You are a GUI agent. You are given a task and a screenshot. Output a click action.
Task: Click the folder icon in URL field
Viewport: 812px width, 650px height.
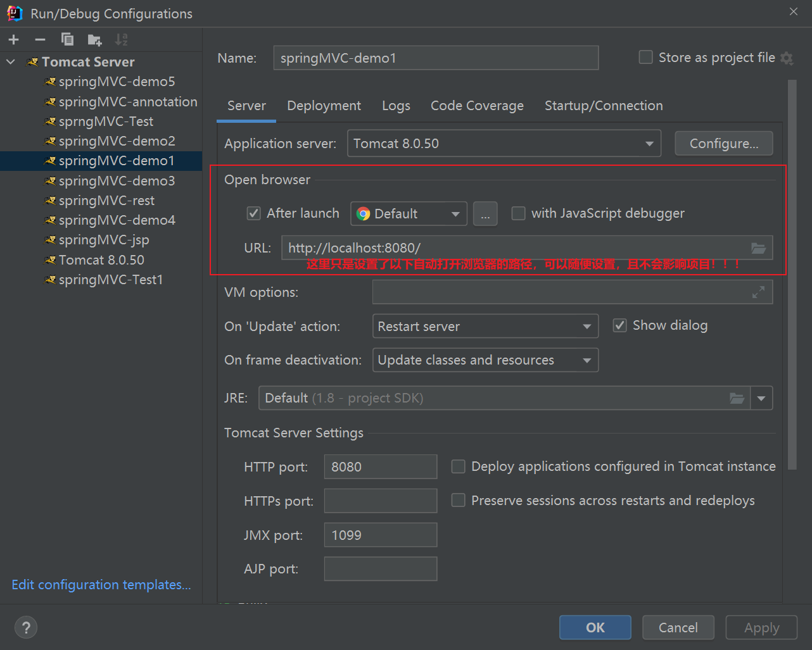click(758, 248)
